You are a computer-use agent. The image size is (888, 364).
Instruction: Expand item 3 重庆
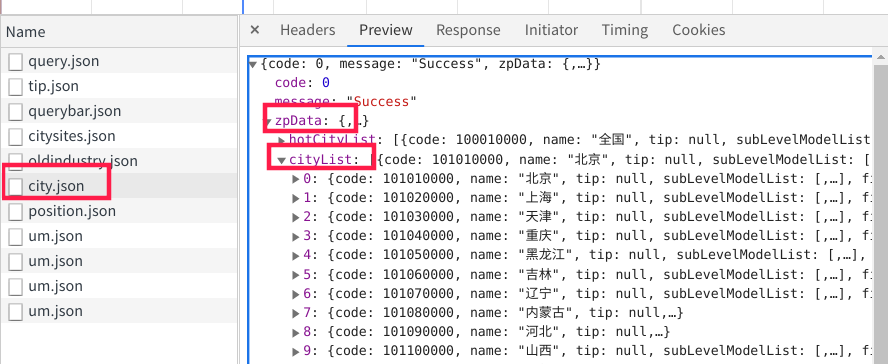coord(296,237)
